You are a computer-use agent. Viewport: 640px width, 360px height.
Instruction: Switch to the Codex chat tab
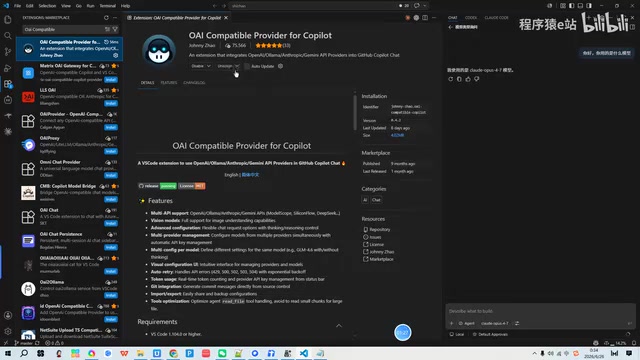coord(471,18)
